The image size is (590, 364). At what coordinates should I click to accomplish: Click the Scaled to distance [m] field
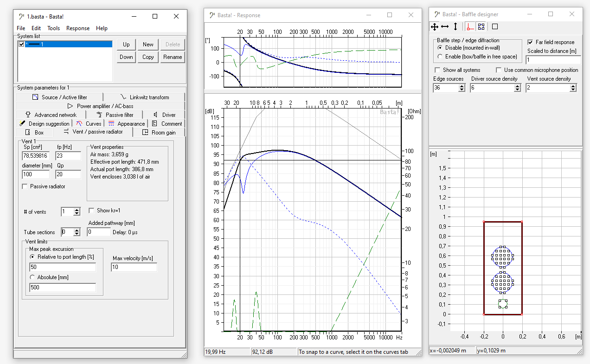[x=553, y=60]
